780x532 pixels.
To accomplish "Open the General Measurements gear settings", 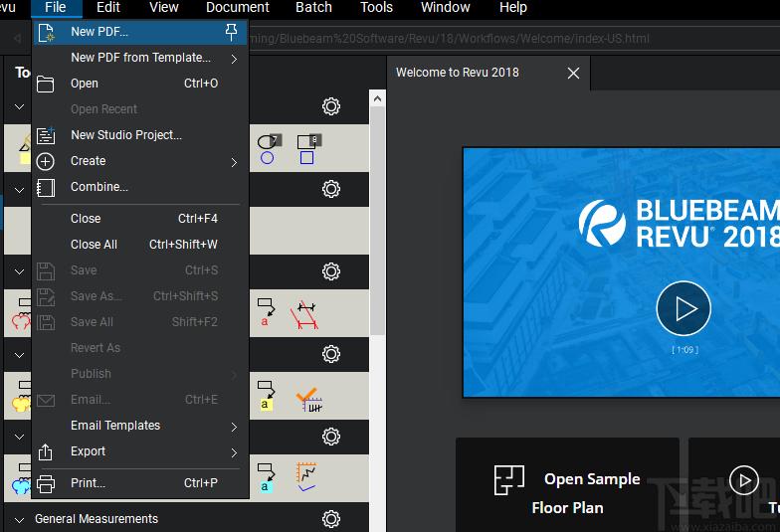I will pos(331,519).
